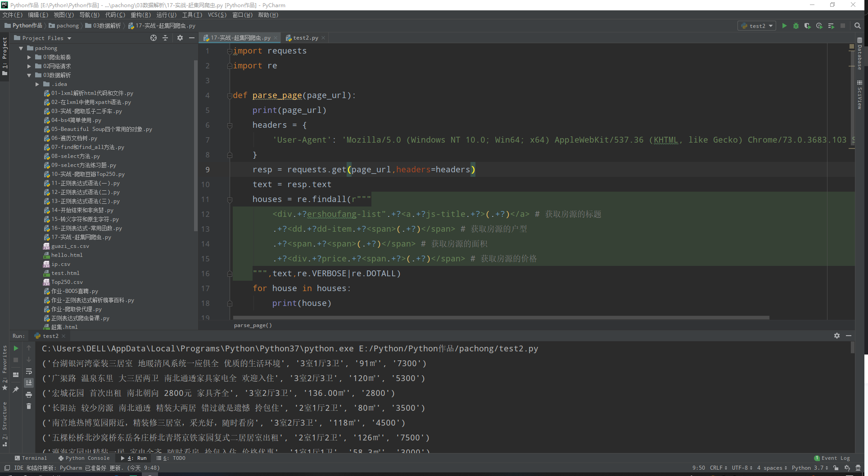Rerun test2 from the Run panel
This screenshot has height=476, width=868.
click(x=16, y=348)
